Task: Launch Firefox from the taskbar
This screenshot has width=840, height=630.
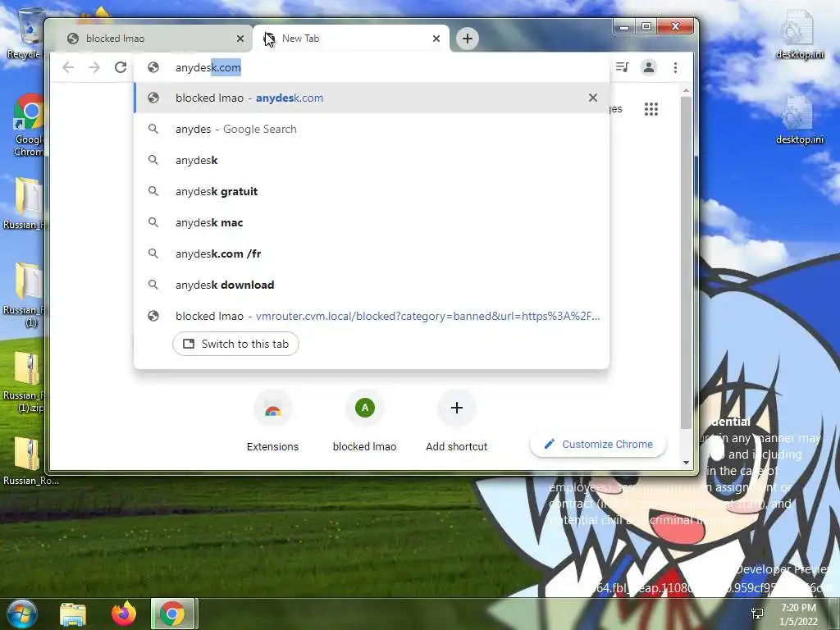Action: 123,614
